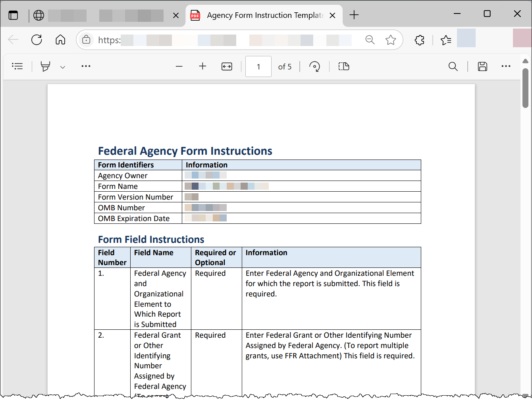Viewport: 532px width, 400px height.
Task: Click the Required or Optional column header
Action: click(216, 257)
